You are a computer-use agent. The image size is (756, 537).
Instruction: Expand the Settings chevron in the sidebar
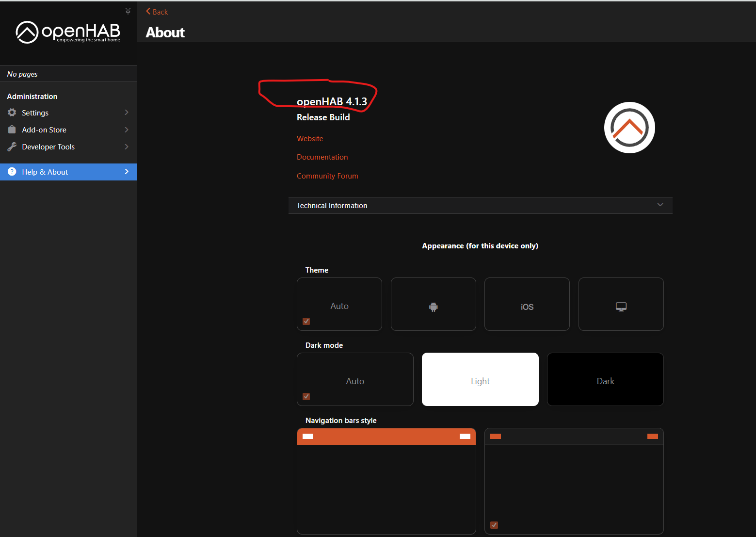127,113
